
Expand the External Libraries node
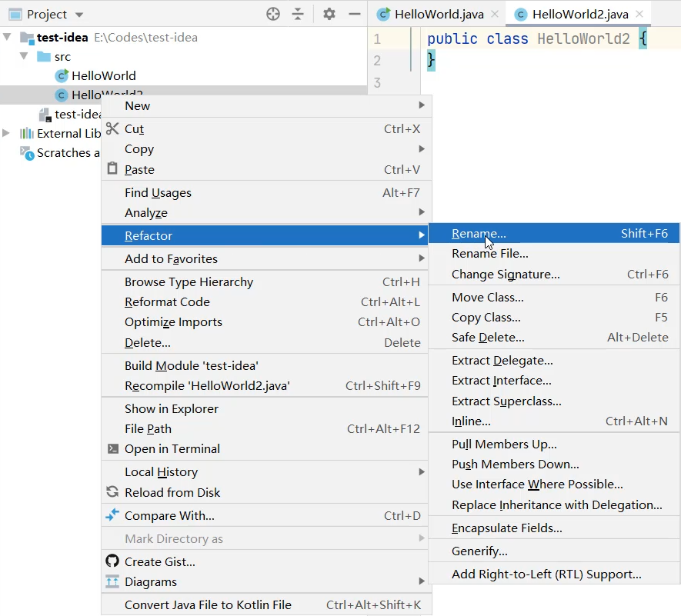pos(7,133)
